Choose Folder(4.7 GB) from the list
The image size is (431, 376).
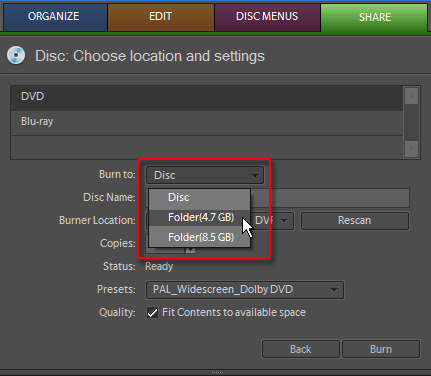coord(199,217)
